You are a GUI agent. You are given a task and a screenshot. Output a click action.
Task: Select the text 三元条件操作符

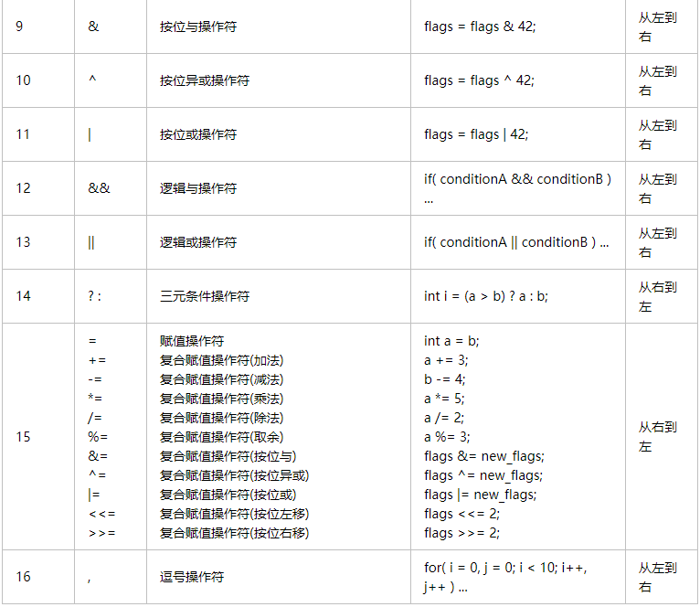click(205, 296)
